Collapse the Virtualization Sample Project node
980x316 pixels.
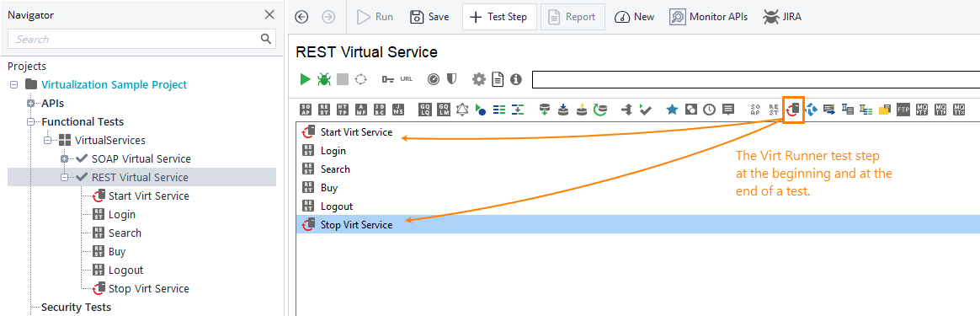(x=14, y=84)
